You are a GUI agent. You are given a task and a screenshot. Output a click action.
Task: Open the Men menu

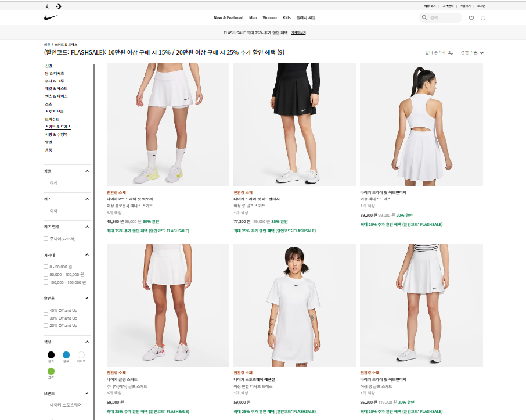(x=253, y=18)
